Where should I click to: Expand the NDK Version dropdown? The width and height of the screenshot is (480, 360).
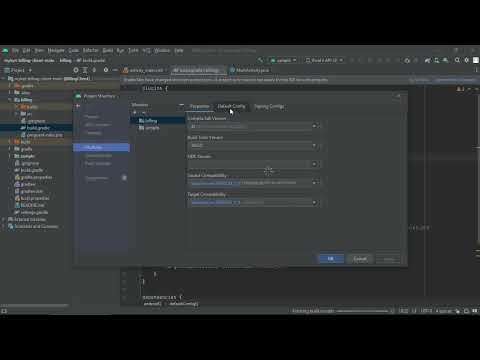click(x=314, y=164)
